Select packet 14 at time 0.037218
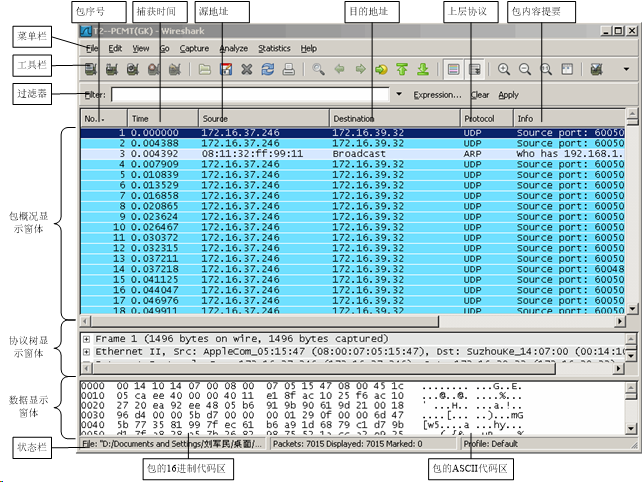This screenshot has height=482, width=642. coord(353,269)
